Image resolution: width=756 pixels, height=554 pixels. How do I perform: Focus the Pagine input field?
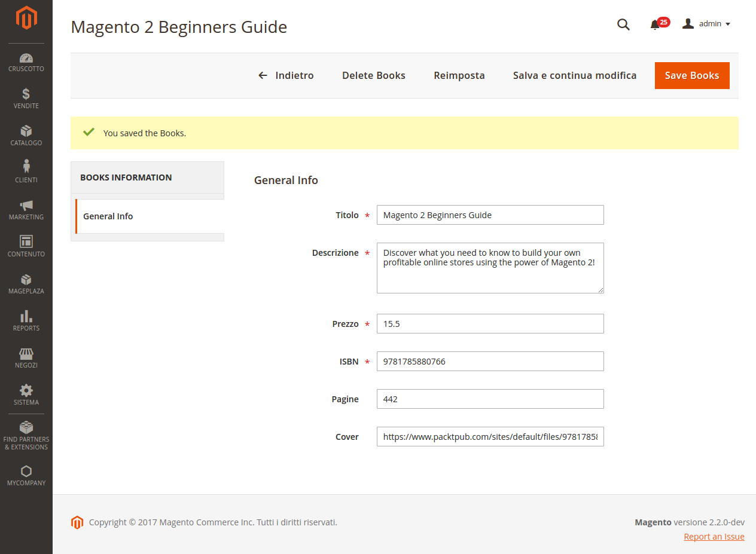490,399
